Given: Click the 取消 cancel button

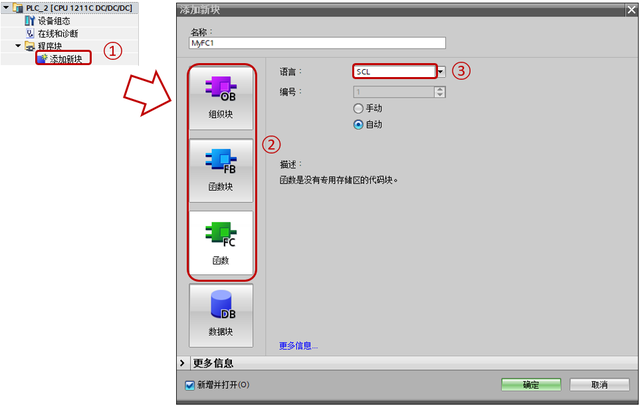Looking at the screenshot, I should click(599, 385).
